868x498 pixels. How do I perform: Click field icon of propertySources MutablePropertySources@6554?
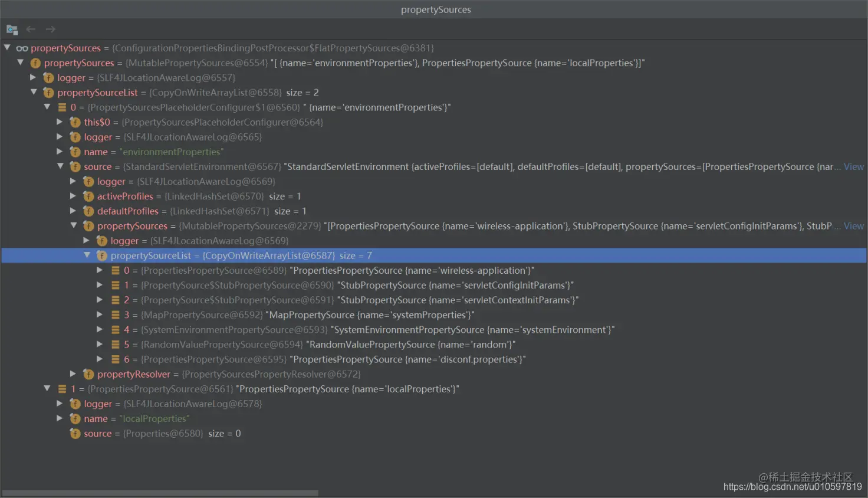pyautogui.click(x=35, y=63)
